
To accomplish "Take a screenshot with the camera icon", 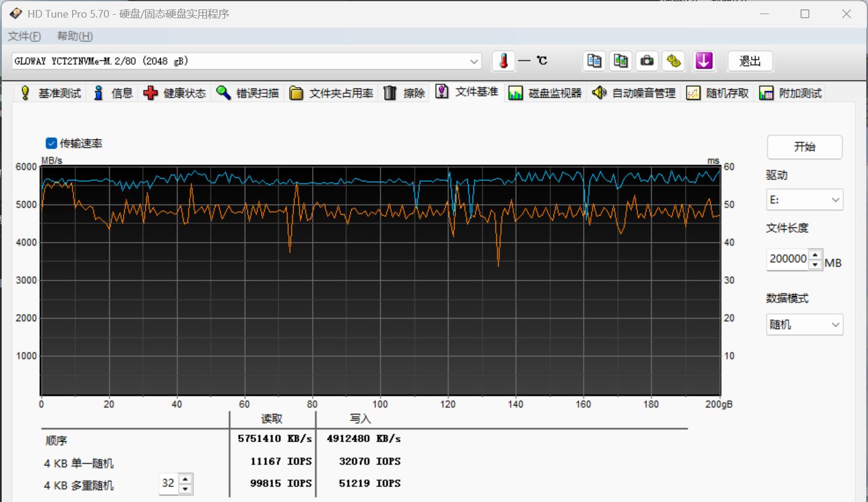I will pos(647,61).
